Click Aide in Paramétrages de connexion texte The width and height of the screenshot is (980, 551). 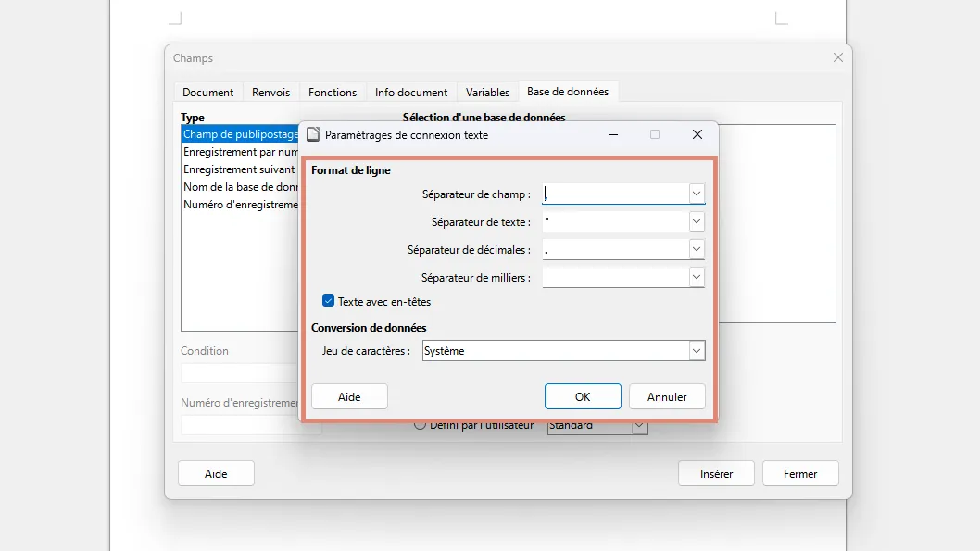click(349, 396)
